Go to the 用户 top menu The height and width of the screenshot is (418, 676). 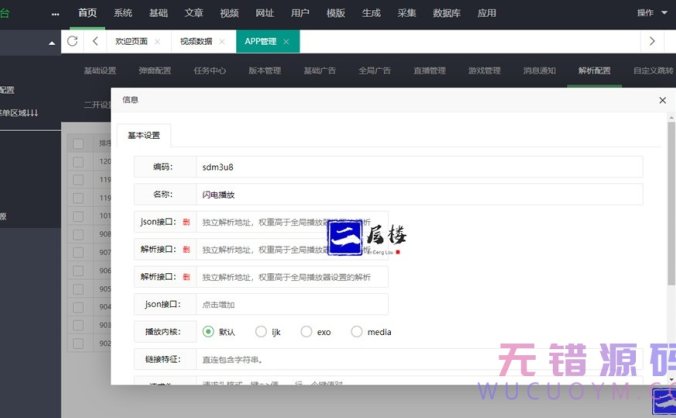[300, 13]
